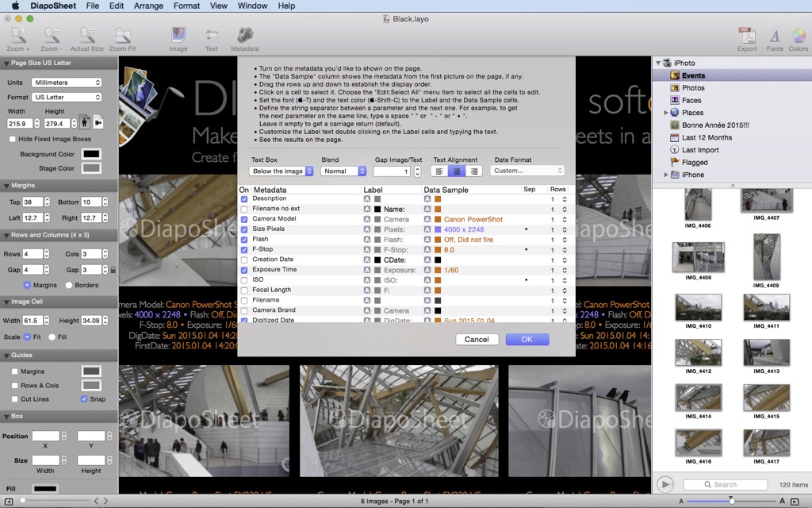The width and height of the screenshot is (812, 508).
Task: Open the Colors panel icon
Action: (x=799, y=36)
